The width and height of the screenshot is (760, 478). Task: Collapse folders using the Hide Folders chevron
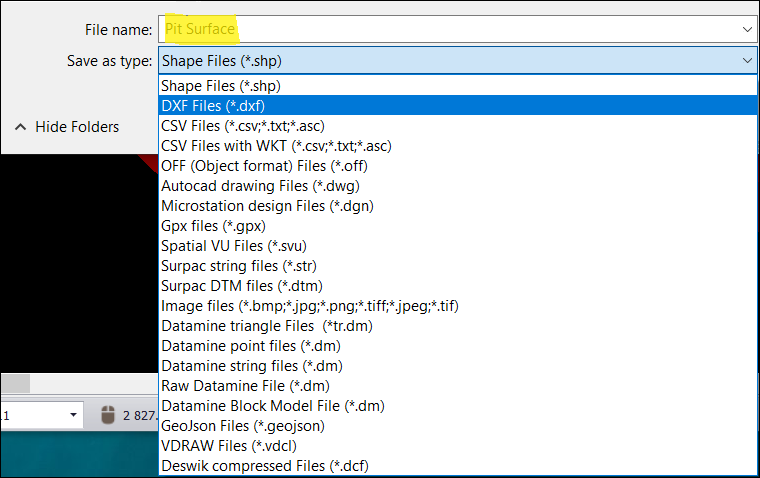20,127
